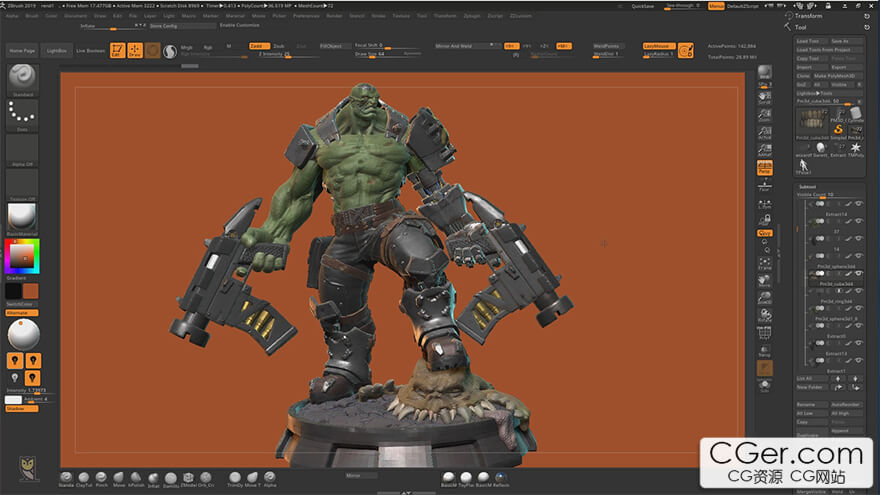This screenshot has height=495, width=880.
Task: Open the Preferences menu
Action: click(306, 16)
